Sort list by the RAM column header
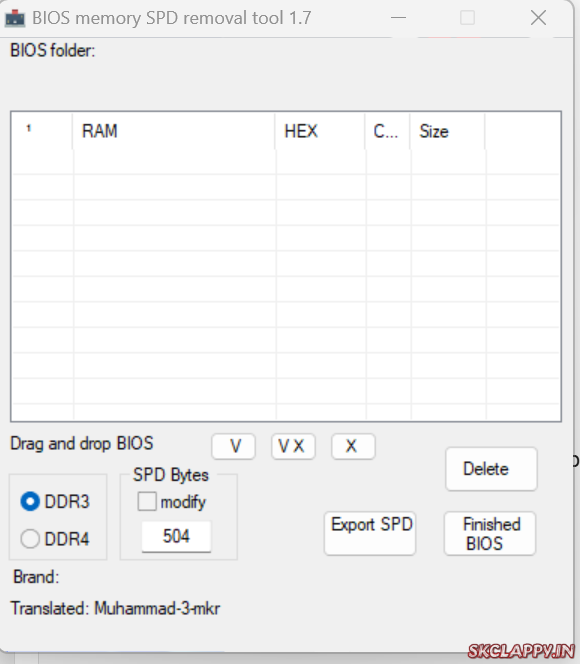The width and height of the screenshot is (580, 664). pos(174,131)
